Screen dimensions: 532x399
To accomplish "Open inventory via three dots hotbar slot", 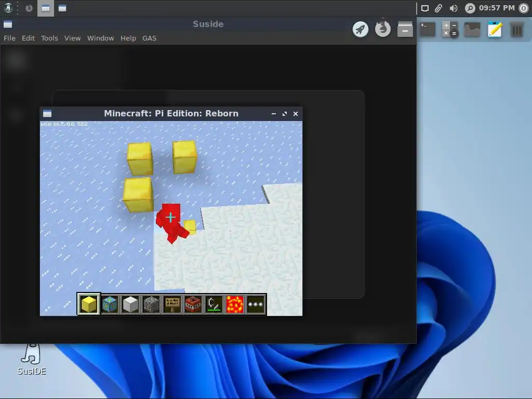I will tap(256, 304).
